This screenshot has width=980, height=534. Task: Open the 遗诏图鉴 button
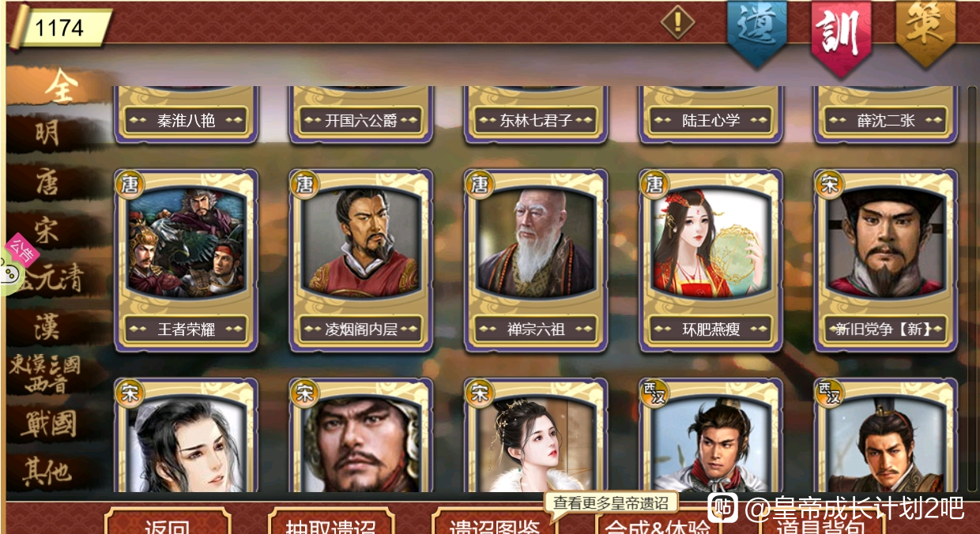[x=493, y=523]
